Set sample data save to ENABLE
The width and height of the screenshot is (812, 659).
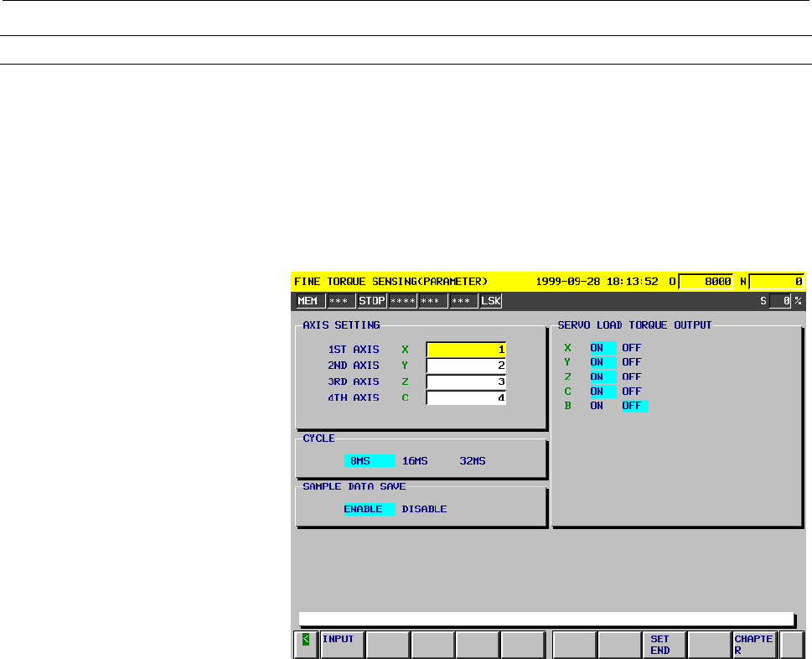point(370,509)
